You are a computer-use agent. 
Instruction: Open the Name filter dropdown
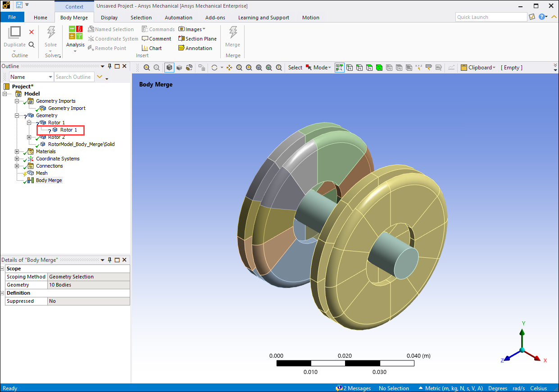(50, 77)
